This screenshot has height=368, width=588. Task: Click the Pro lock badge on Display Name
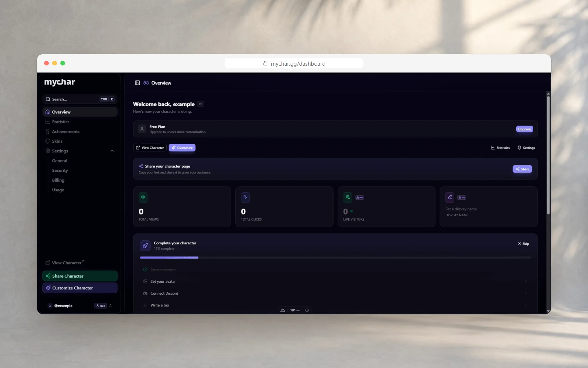point(462,198)
